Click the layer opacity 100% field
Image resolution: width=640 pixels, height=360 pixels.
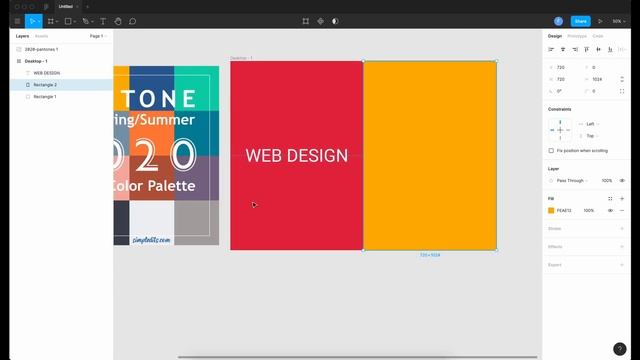click(x=607, y=180)
